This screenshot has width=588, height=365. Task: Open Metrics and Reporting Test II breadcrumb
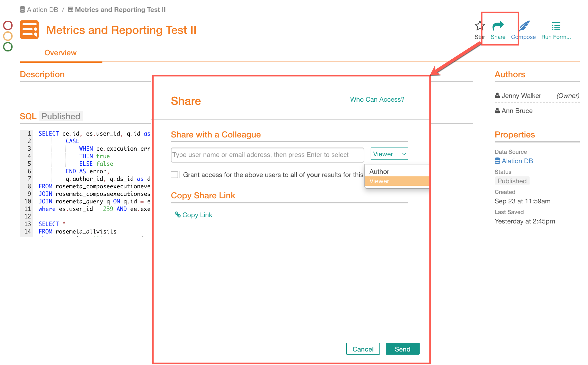pos(120,10)
